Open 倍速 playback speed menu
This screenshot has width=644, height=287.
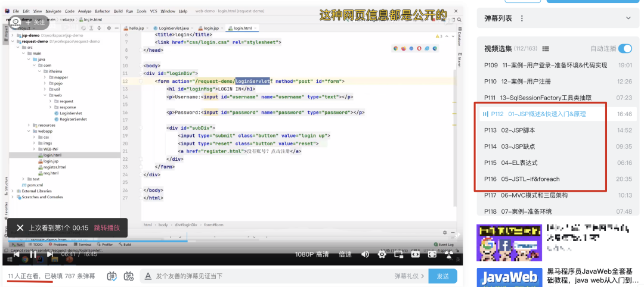click(x=345, y=255)
